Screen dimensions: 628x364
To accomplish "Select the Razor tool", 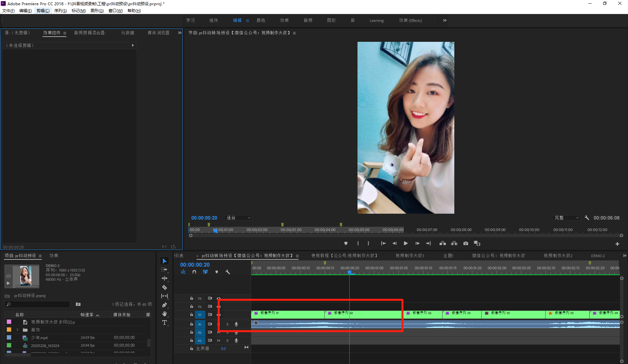I will [x=165, y=288].
